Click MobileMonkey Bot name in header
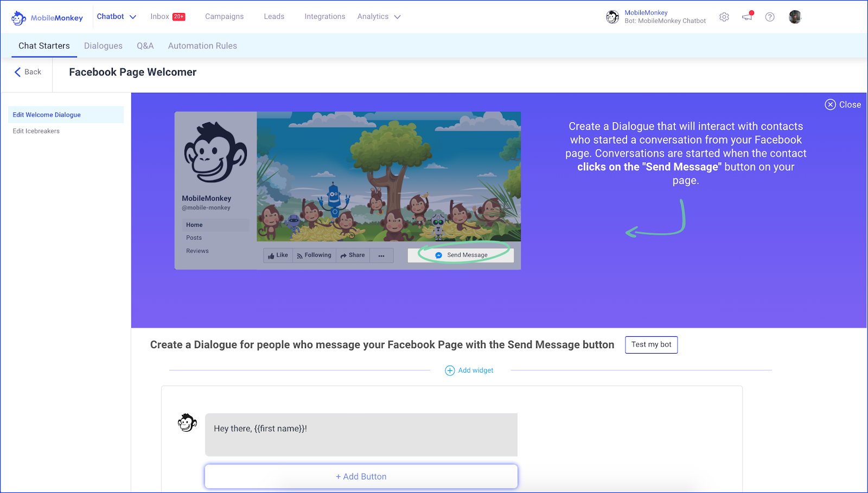Screen dimensions: 868x493 (x=665, y=17)
